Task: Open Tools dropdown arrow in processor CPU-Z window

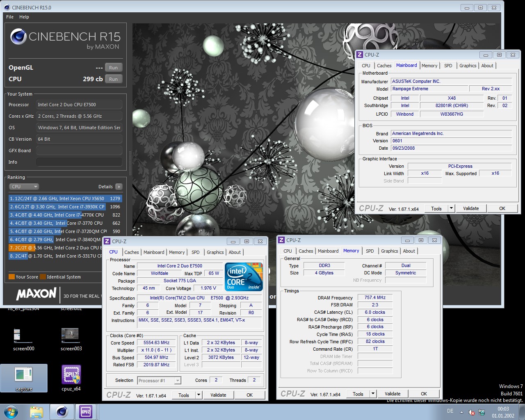Action: tap(199, 395)
